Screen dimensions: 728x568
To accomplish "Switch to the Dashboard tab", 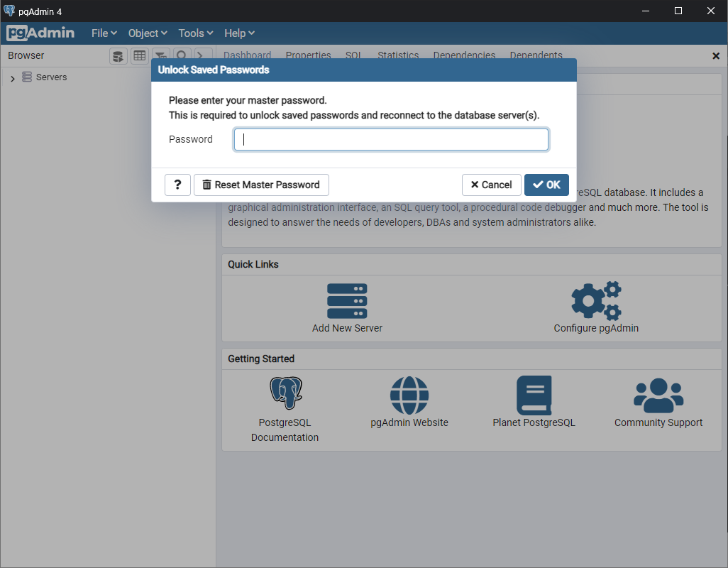I will tap(247, 55).
